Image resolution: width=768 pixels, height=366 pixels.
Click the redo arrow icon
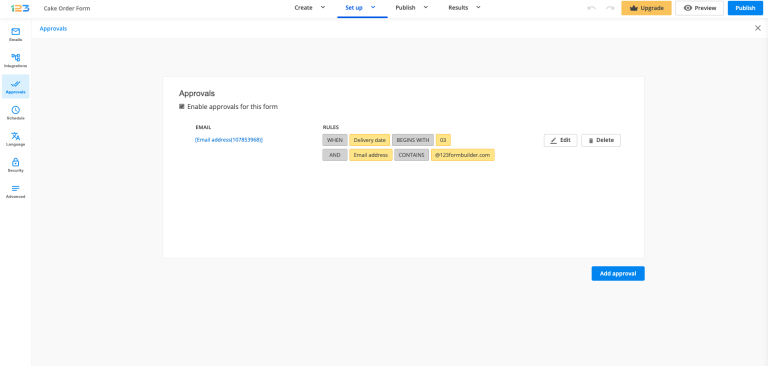[x=610, y=8]
